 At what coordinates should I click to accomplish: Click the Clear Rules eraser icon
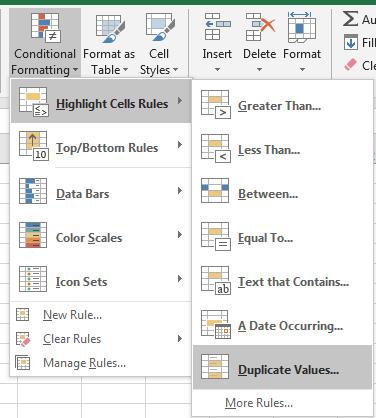pos(23,339)
